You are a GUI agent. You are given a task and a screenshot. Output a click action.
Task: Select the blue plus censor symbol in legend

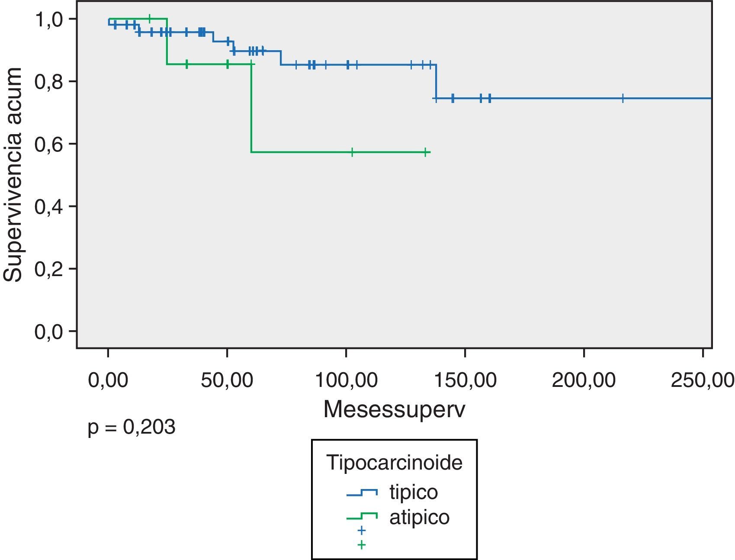coord(362,530)
